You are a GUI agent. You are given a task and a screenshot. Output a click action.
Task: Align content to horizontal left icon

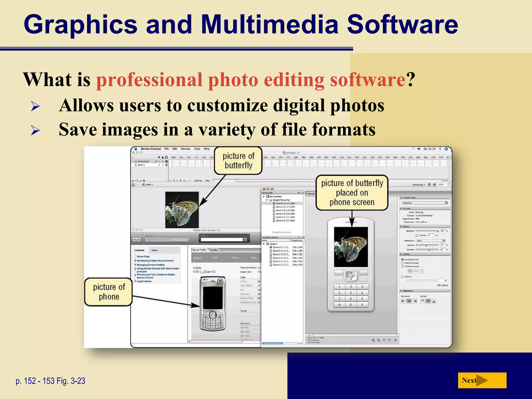403,301
